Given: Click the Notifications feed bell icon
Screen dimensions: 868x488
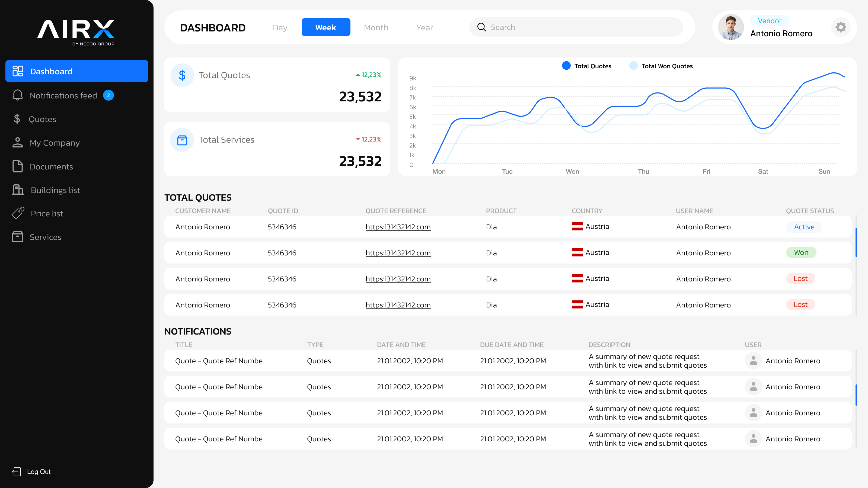Looking at the screenshot, I should click(x=18, y=95).
